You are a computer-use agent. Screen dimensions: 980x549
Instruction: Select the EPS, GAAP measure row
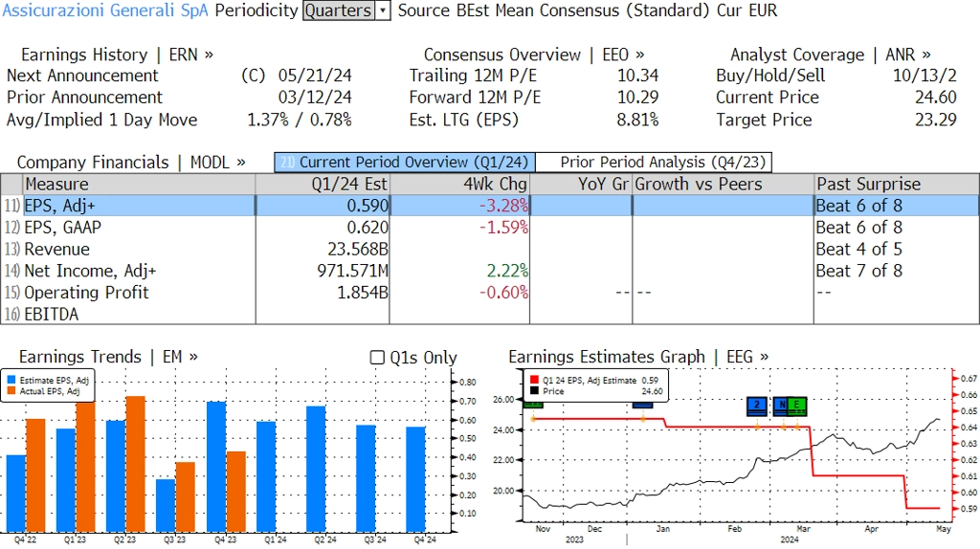(x=489, y=228)
